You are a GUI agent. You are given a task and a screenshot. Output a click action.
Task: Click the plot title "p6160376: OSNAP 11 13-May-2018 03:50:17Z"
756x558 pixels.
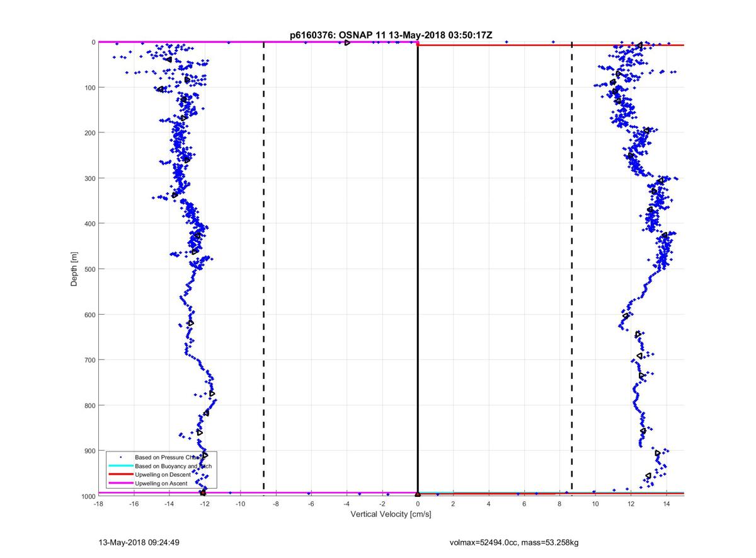point(391,35)
